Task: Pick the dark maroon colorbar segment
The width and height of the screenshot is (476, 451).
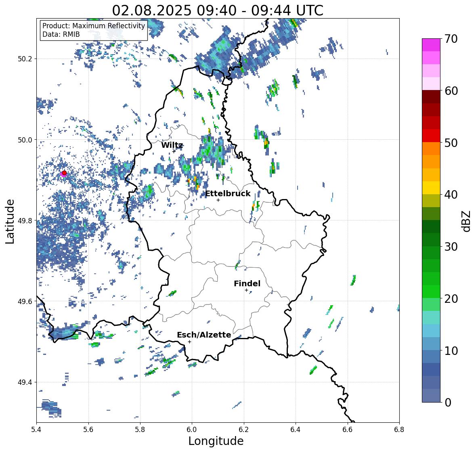Action: [x=431, y=97]
